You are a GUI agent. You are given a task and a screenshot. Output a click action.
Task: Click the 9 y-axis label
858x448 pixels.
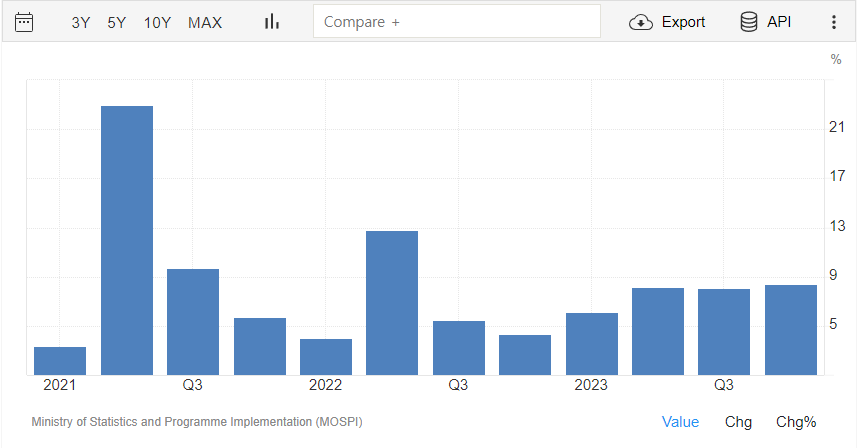pyautogui.click(x=833, y=275)
